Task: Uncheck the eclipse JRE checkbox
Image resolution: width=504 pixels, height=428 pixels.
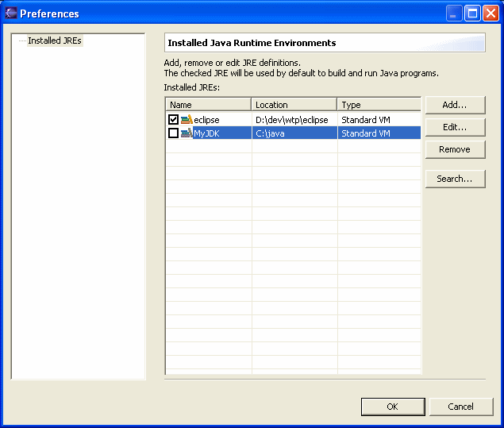Action: (x=173, y=120)
